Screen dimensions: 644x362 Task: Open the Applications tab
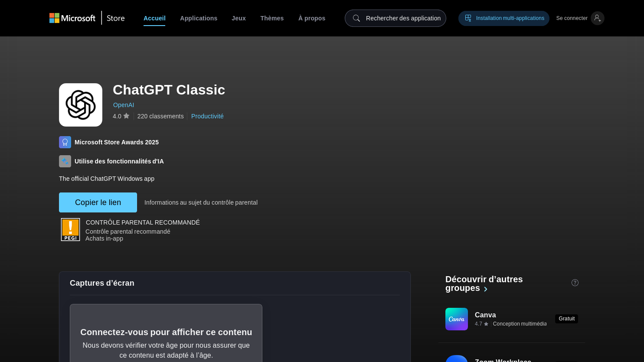[x=199, y=18]
